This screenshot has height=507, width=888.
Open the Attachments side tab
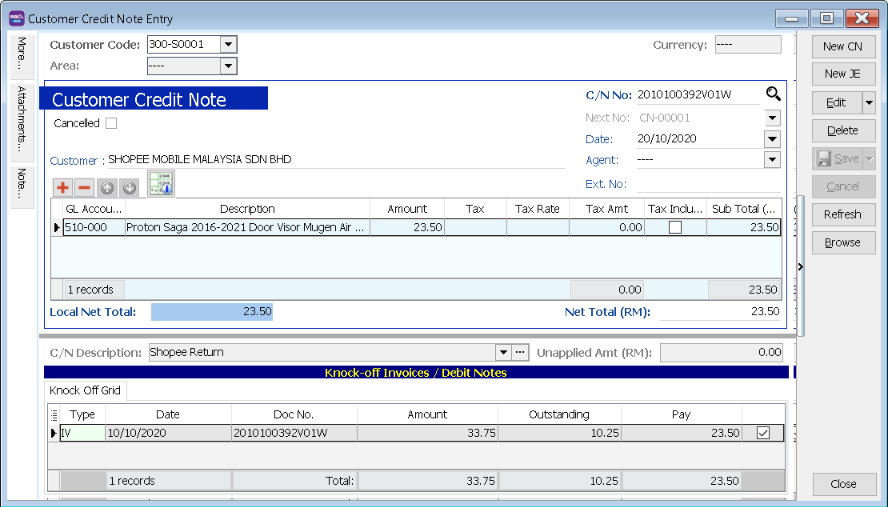(21, 117)
